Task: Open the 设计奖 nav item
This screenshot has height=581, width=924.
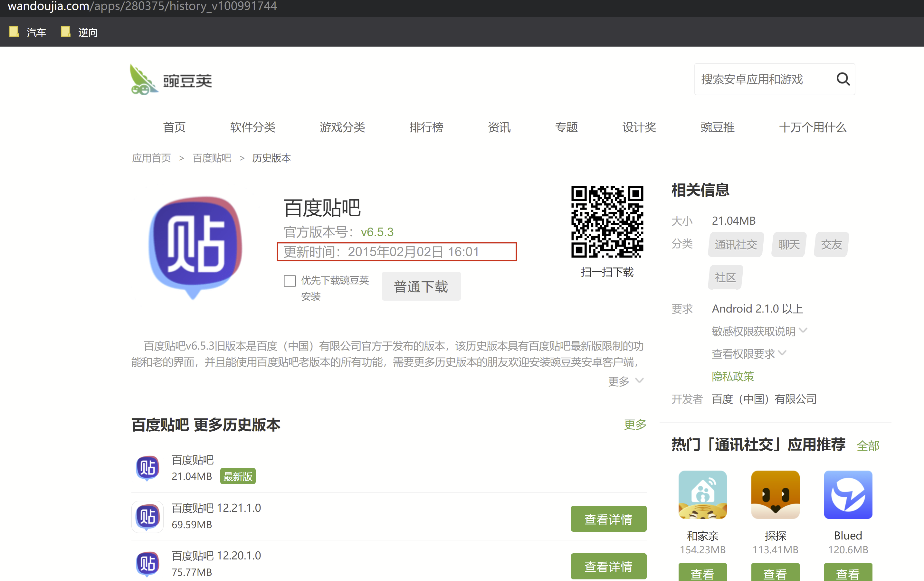Action: tap(639, 127)
